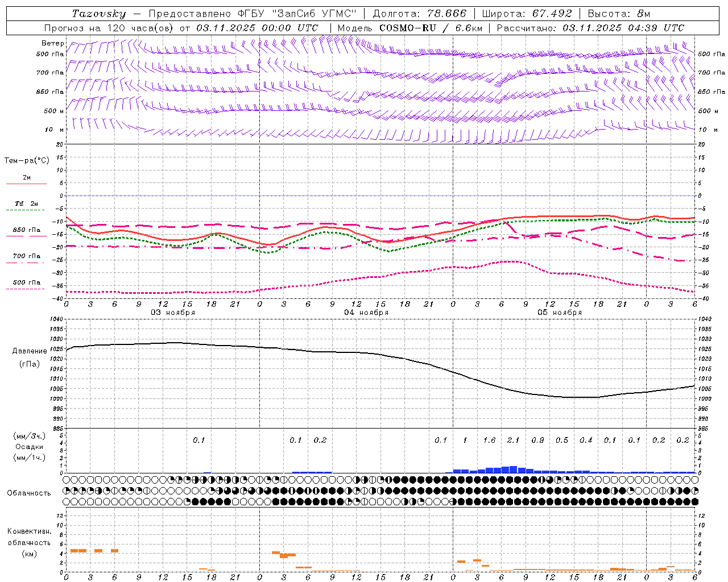This screenshot has width=728, height=582.
Task: Select the 700 гПа temperature legend entry
Action: coord(27,256)
